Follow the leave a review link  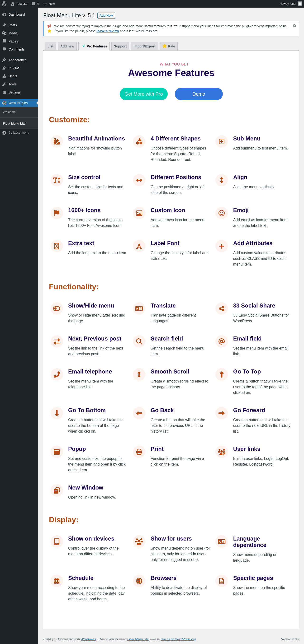(108, 31)
